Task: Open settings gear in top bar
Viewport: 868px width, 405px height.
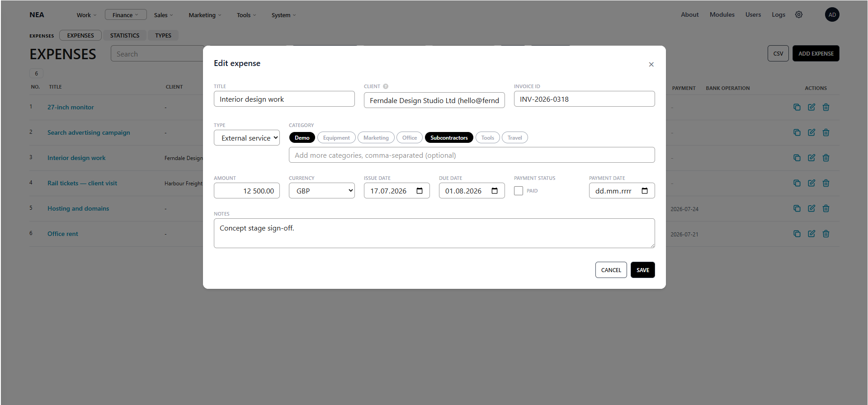Action: click(x=799, y=14)
